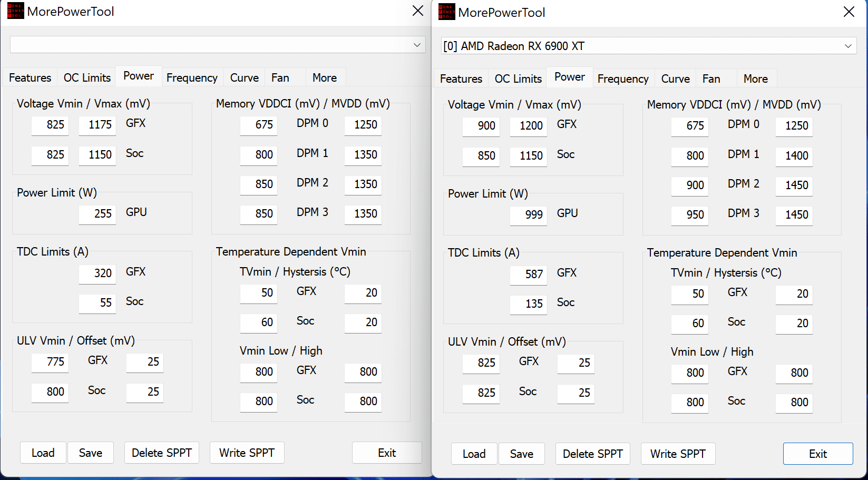Click Save button in left window
Screen dimensions: 868x480
[x=91, y=453]
